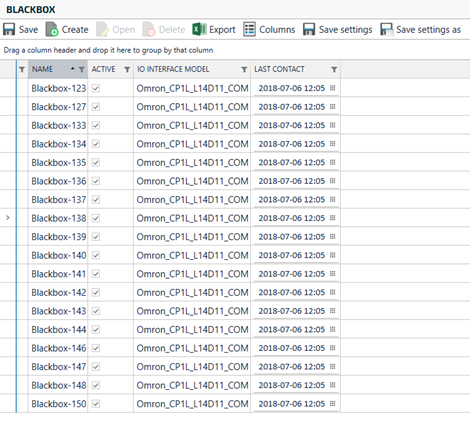Click the Columns button label
470x422 pixels.
(x=277, y=30)
